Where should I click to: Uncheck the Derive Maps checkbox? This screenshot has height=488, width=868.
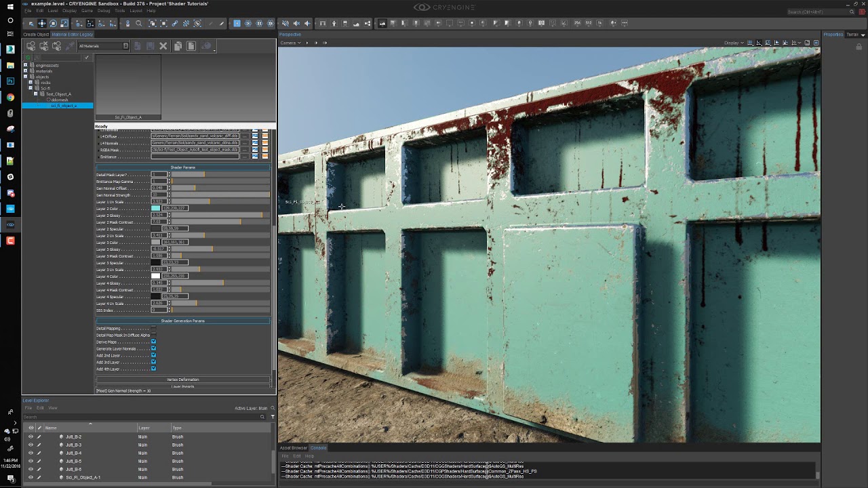[x=153, y=342]
